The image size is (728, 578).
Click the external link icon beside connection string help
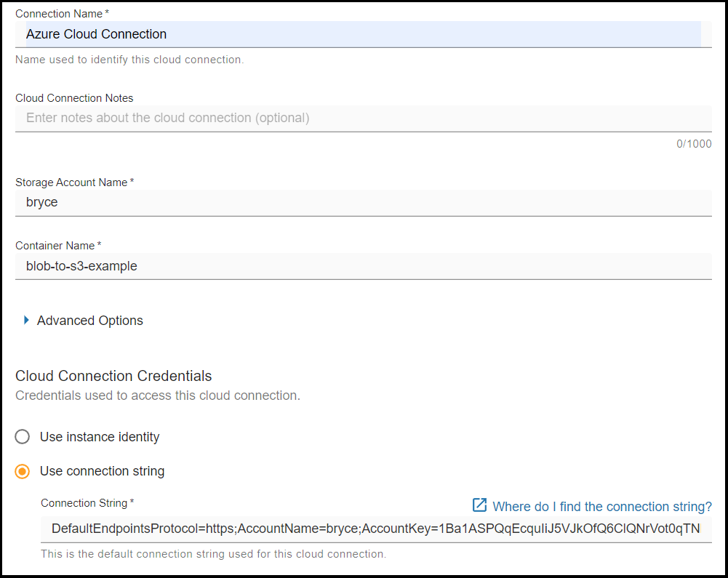click(x=479, y=505)
